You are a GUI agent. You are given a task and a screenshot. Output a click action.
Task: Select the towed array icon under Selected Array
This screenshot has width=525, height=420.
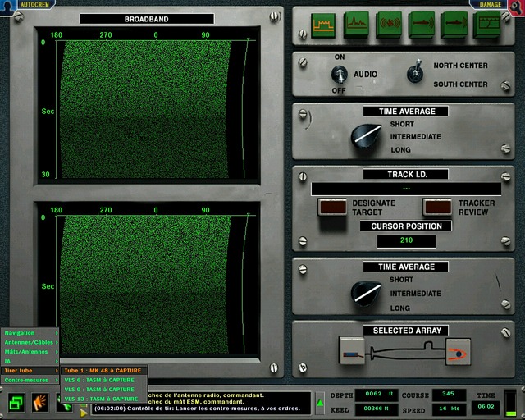point(352,350)
